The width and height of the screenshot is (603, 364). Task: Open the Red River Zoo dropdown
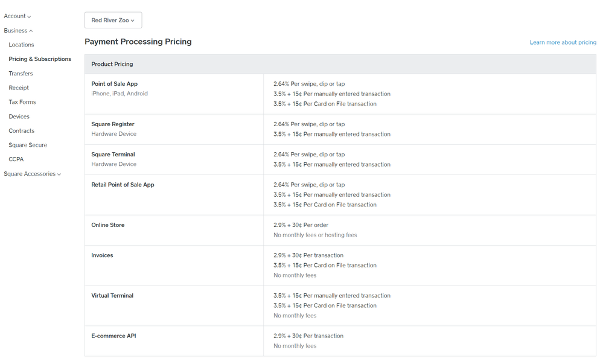[x=113, y=21]
